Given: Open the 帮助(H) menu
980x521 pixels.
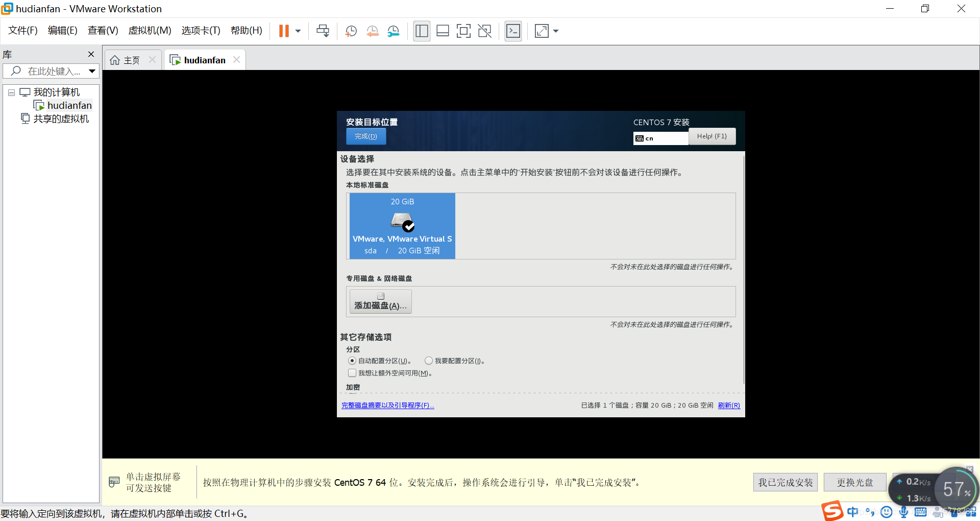Looking at the screenshot, I should [x=246, y=31].
